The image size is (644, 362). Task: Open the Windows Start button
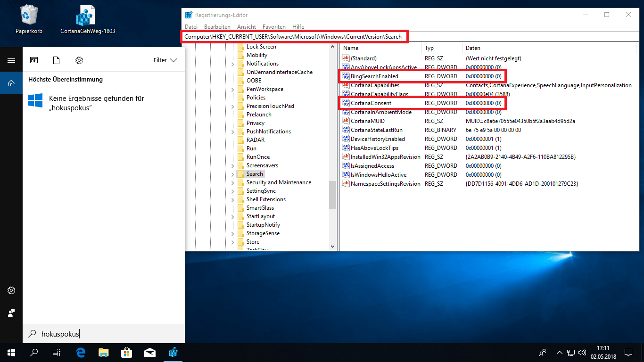(11, 352)
